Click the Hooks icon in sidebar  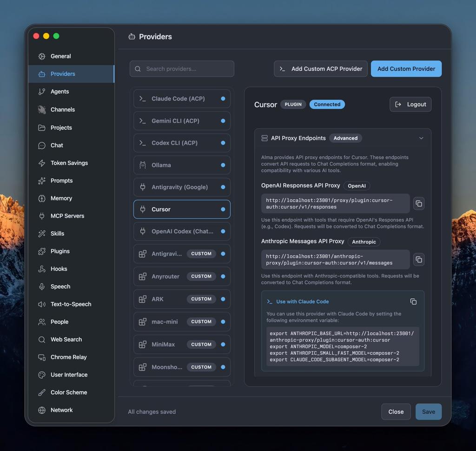(x=42, y=269)
